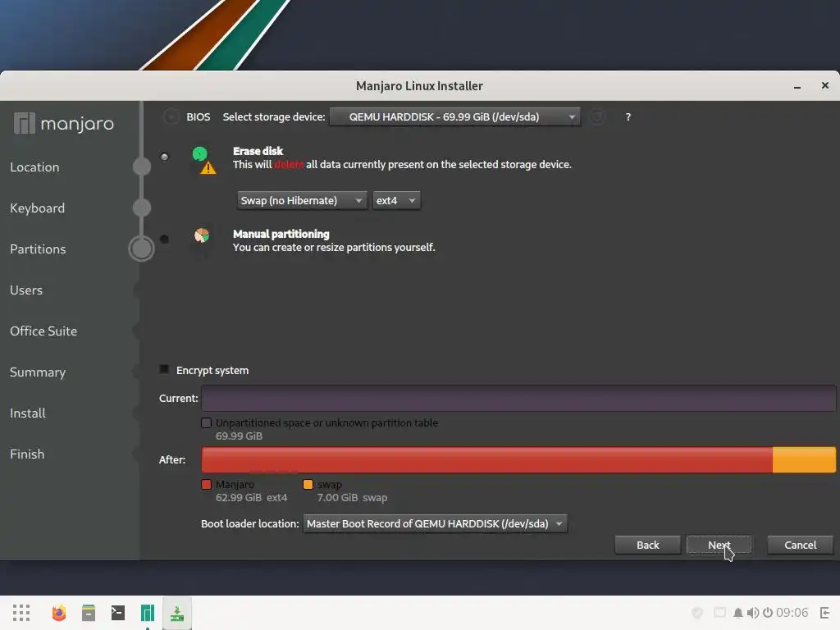Open the ext4 filesystem dropdown
The width and height of the screenshot is (840, 630).
(396, 200)
